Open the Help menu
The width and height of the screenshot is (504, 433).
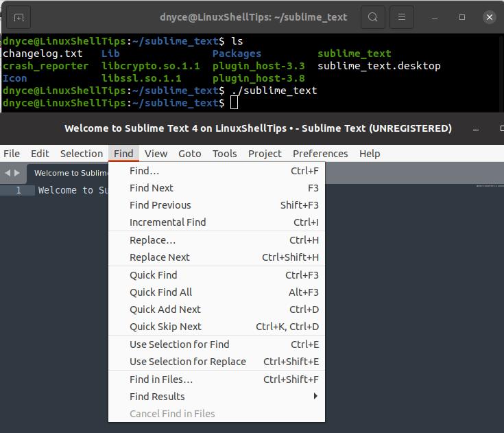(x=370, y=154)
